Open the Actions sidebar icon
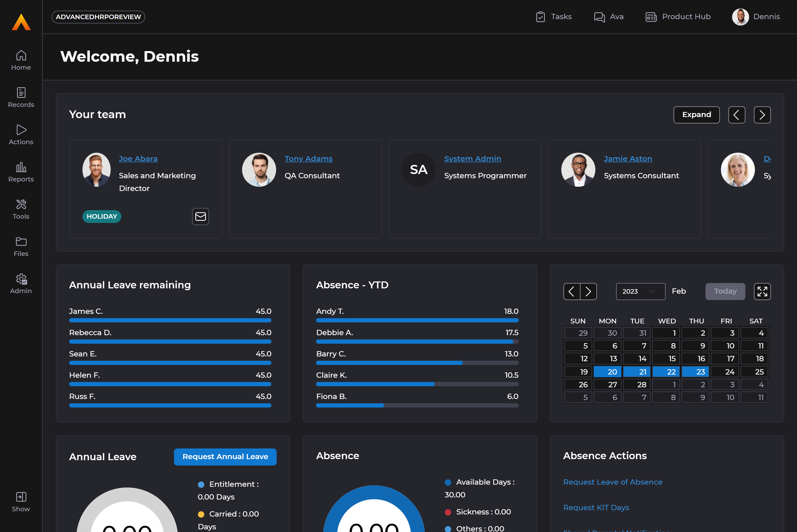 pos(21,134)
